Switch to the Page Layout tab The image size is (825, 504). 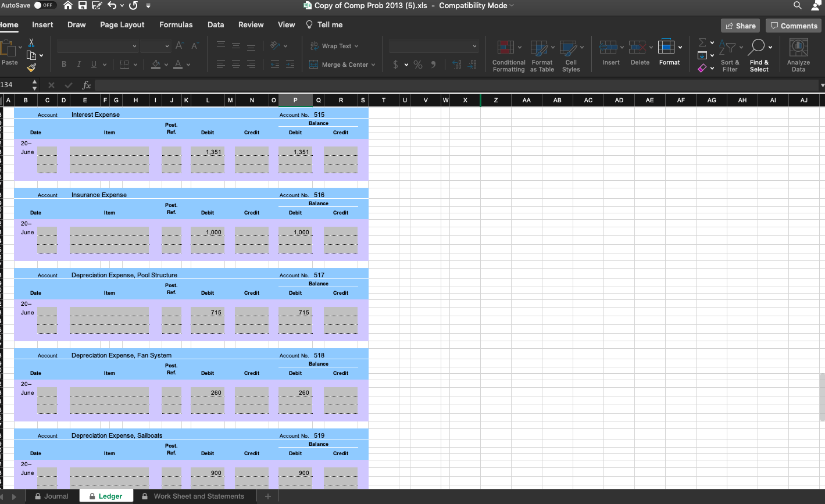(122, 24)
